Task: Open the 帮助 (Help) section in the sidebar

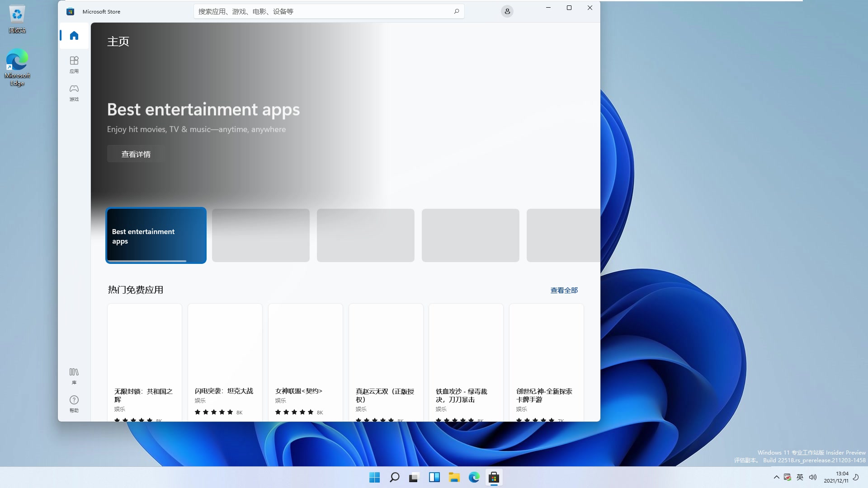Action: tap(74, 404)
